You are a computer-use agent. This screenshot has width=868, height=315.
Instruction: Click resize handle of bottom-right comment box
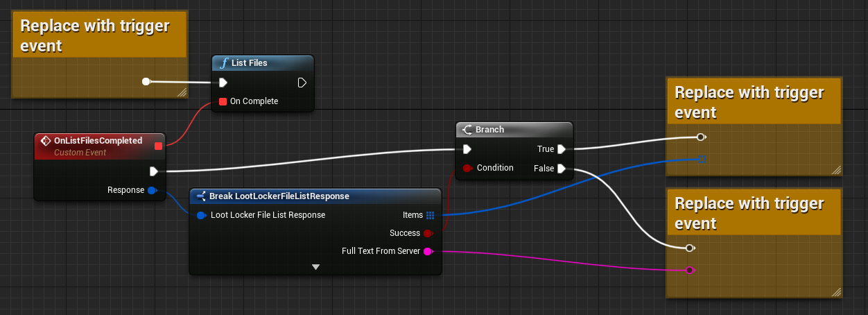[837, 292]
